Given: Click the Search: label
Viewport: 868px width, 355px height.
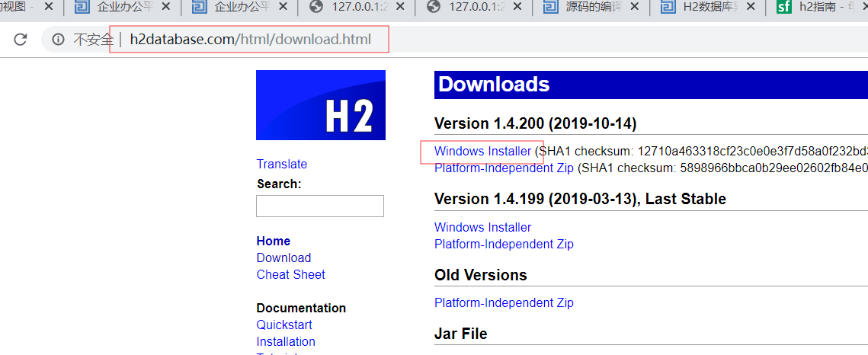Looking at the screenshot, I should (279, 184).
